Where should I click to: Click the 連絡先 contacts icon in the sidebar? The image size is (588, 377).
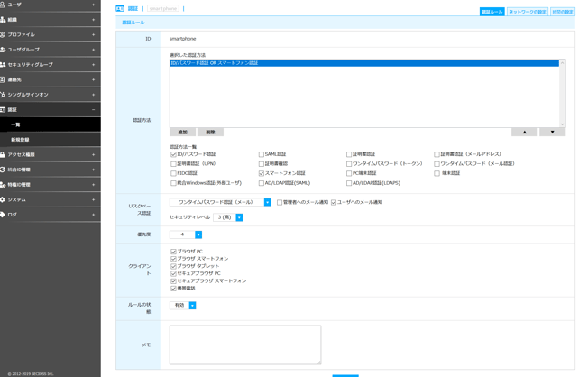point(3,79)
